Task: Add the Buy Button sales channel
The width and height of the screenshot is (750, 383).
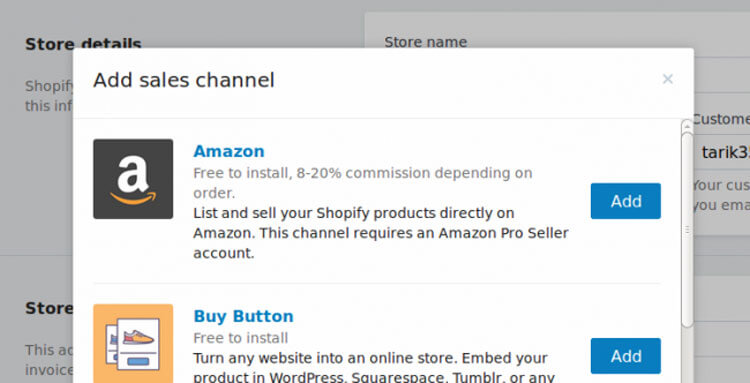Action: pos(626,356)
